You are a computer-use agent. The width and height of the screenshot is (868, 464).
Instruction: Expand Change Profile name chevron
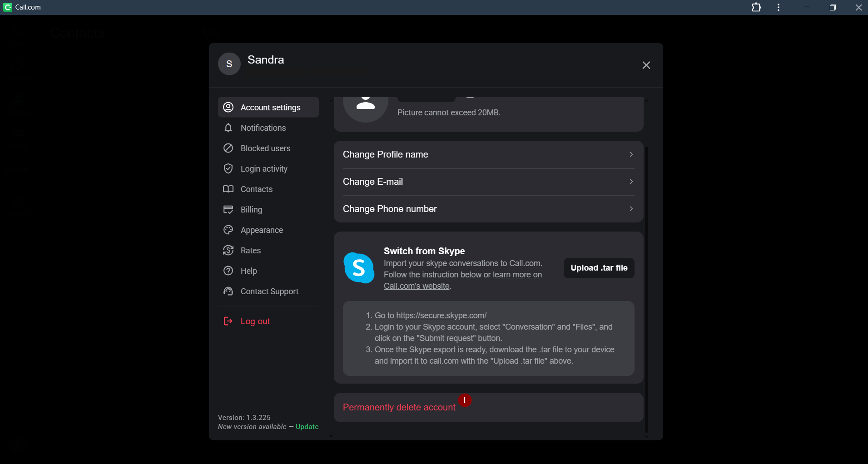[631, 154]
